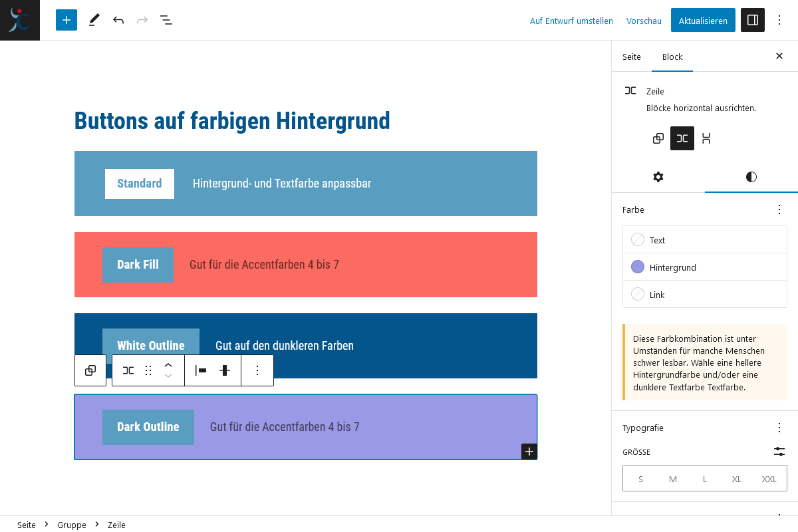
Task: Open the block Einstellungen gear icon
Action: click(x=658, y=177)
